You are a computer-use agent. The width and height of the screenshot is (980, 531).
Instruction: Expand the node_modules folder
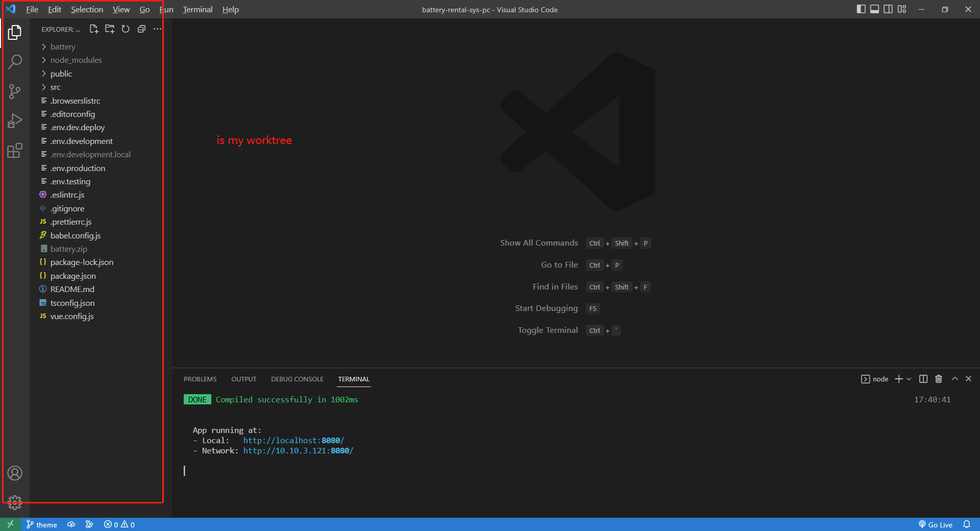tap(76, 60)
